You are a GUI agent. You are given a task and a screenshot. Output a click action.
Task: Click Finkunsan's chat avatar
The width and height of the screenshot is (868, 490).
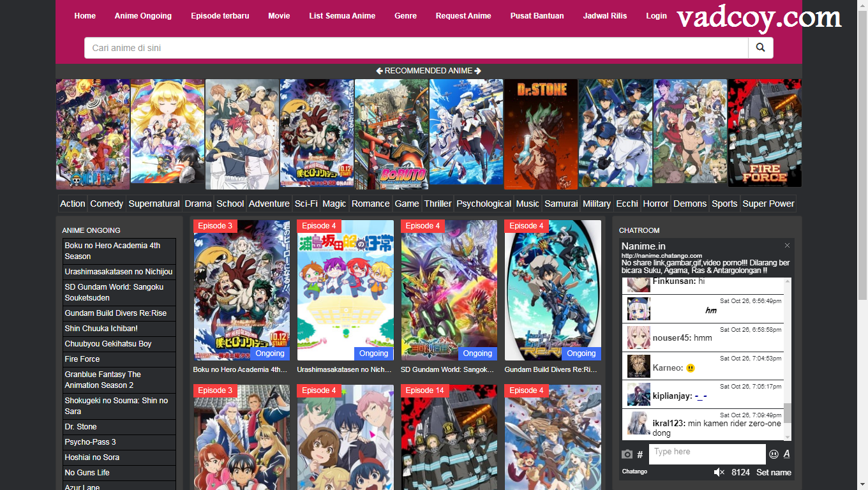coord(639,285)
